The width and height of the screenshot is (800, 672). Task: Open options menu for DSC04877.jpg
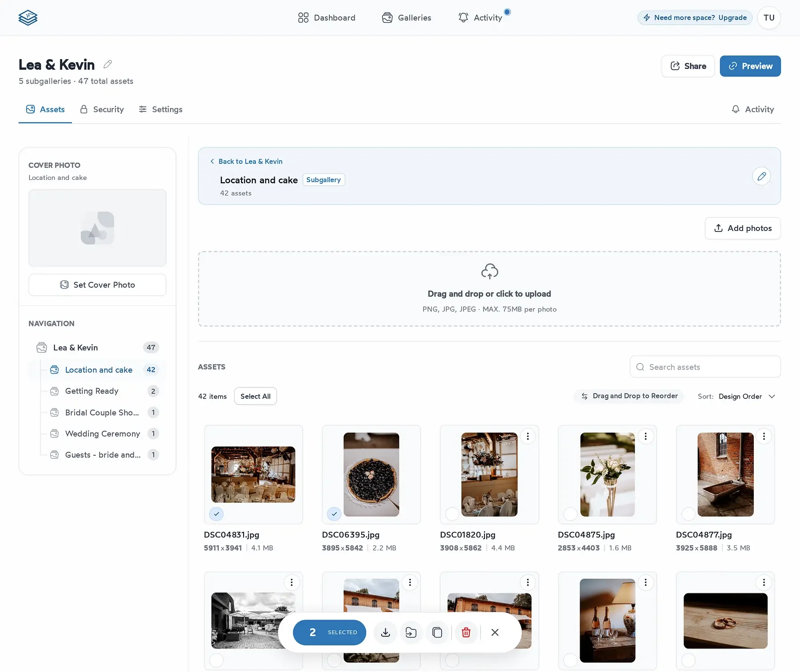coord(764,437)
